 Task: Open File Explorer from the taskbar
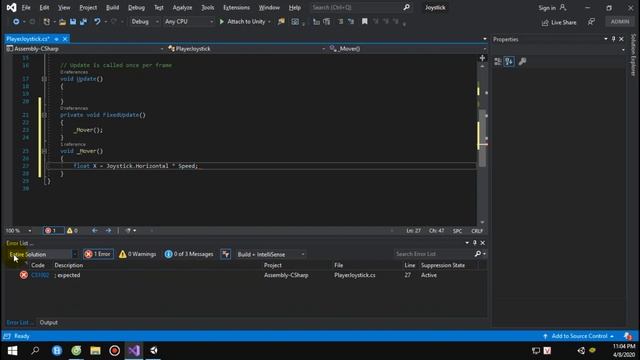click(x=95, y=350)
